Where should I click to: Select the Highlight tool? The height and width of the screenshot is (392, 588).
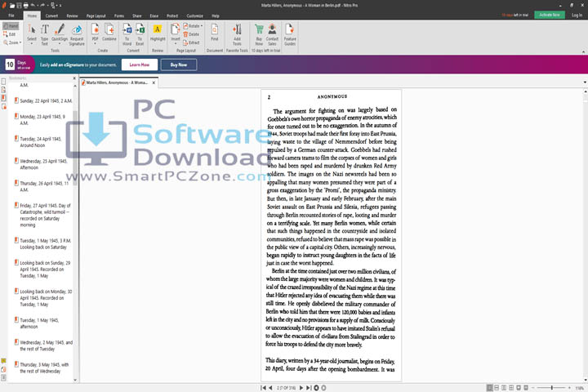pos(158,33)
